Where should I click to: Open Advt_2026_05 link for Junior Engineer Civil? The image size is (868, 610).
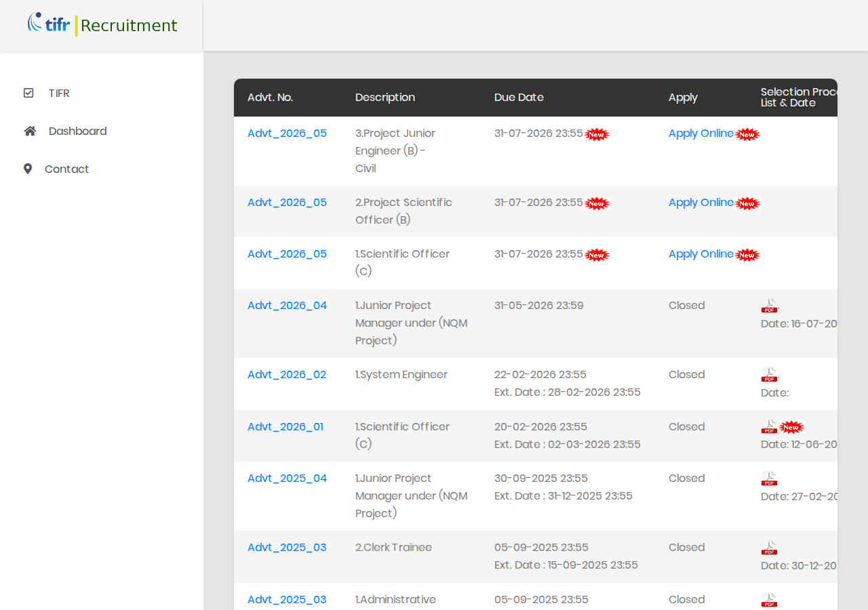point(287,134)
